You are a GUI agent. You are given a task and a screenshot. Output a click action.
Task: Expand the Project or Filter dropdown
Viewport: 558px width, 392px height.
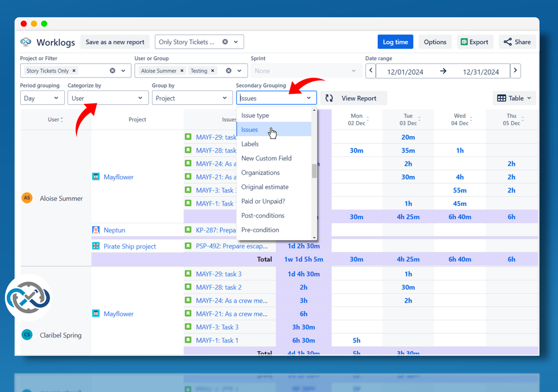[x=123, y=71]
